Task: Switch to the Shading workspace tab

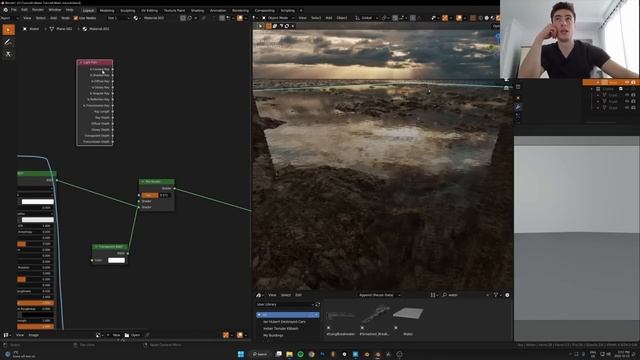Action: pos(198,10)
